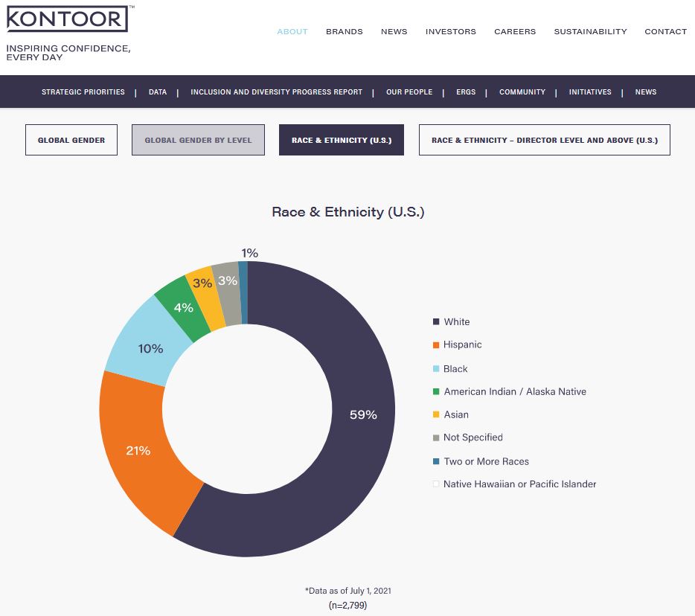Open the Careers navigation link
The height and width of the screenshot is (616, 695).
pos(515,31)
